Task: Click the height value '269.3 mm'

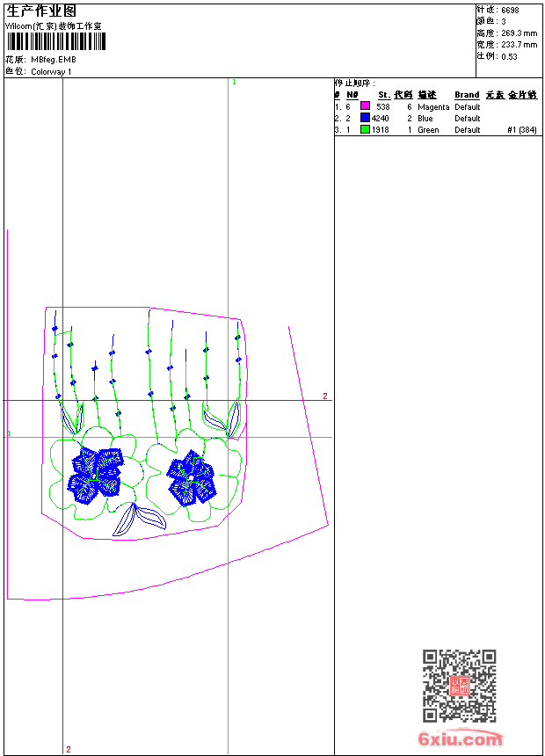Action: point(520,33)
